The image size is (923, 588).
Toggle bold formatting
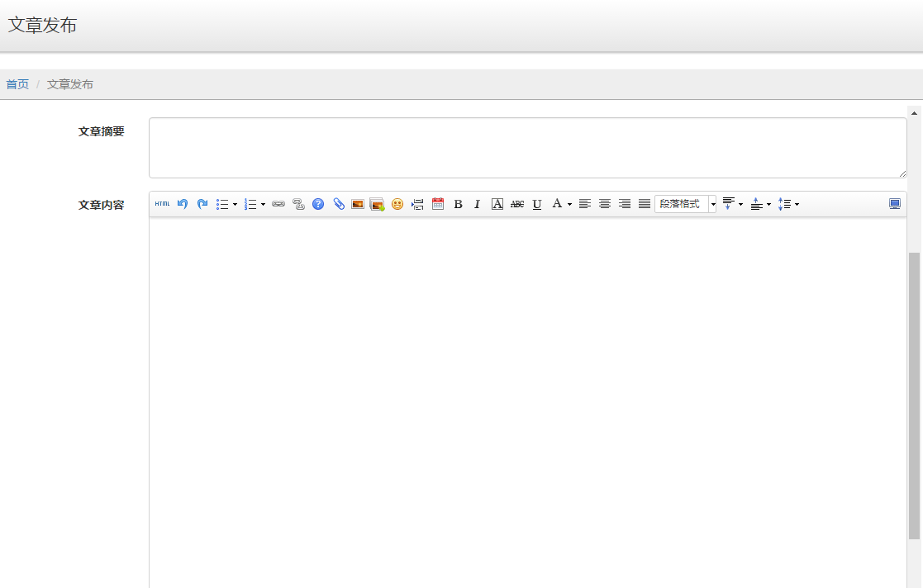(458, 204)
